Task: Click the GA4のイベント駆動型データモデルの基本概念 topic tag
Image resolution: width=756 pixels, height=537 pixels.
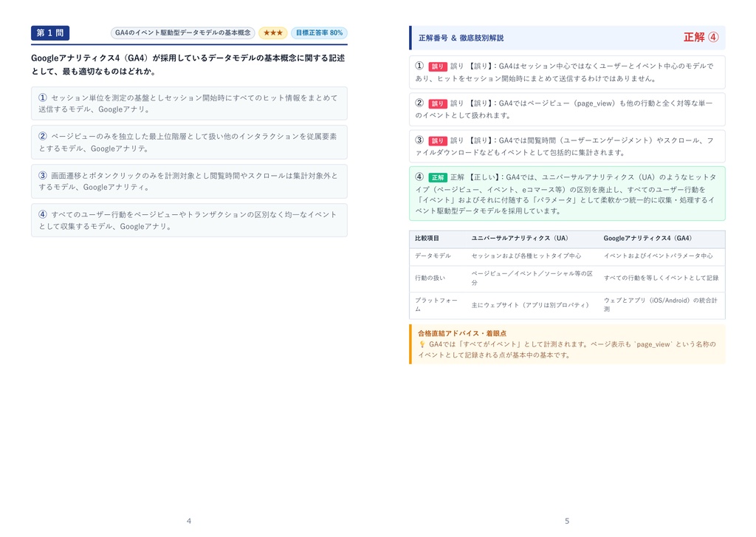Action: pos(183,33)
